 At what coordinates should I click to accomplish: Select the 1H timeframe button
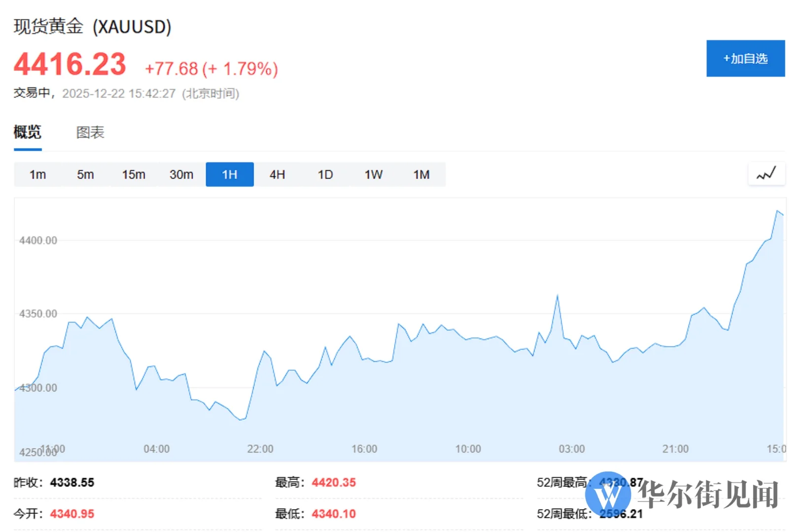pos(230,174)
